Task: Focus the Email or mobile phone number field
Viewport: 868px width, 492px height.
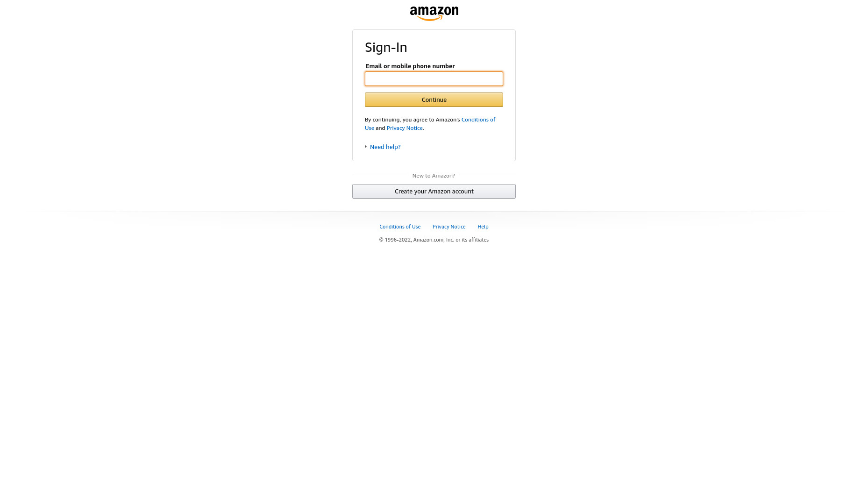Action: 434,78
